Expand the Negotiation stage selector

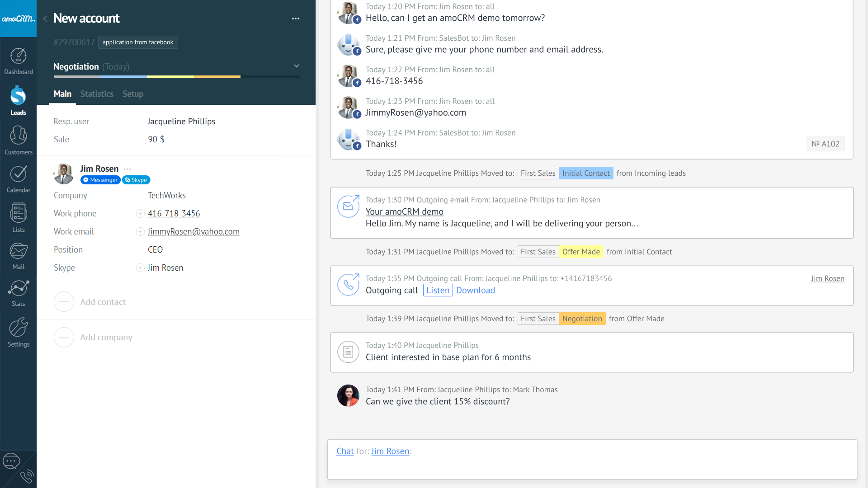[x=296, y=66]
